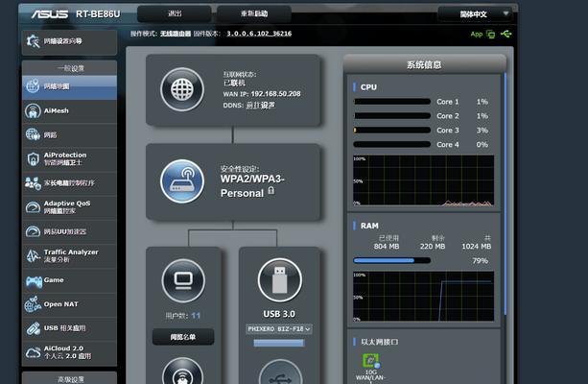Click the DDNS go-to-settings link
The image size is (588, 384).
[x=260, y=106]
